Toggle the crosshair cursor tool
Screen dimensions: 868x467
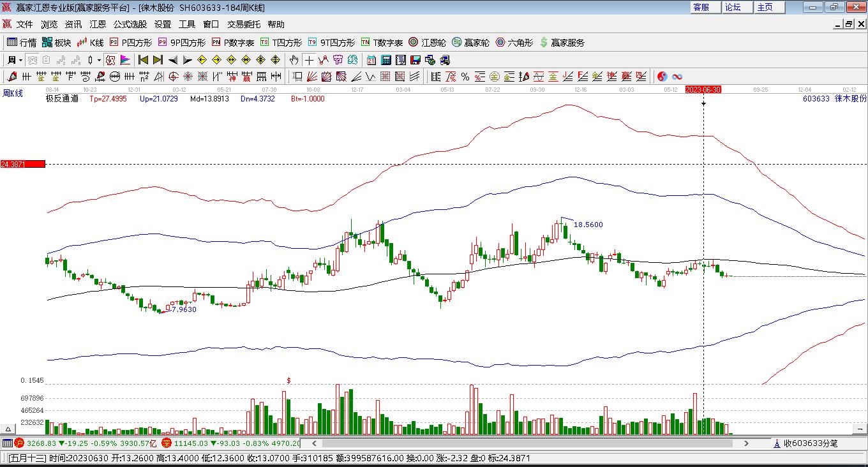click(309, 60)
